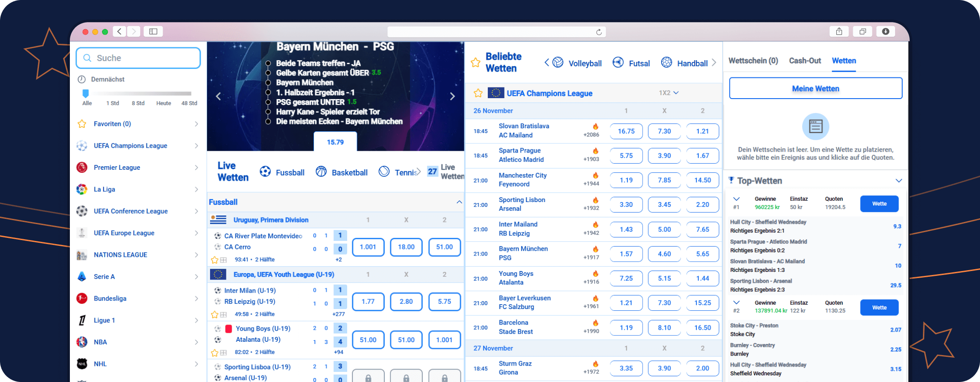Image resolution: width=980 pixels, height=382 pixels.
Task: Go to previous banner slide
Action: click(x=218, y=96)
